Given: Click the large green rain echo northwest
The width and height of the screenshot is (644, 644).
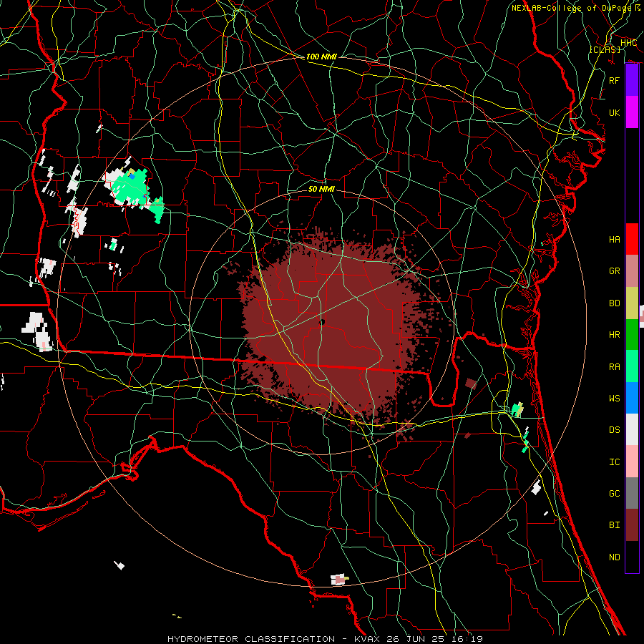Looking at the screenshot, I should pyautogui.click(x=130, y=188).
